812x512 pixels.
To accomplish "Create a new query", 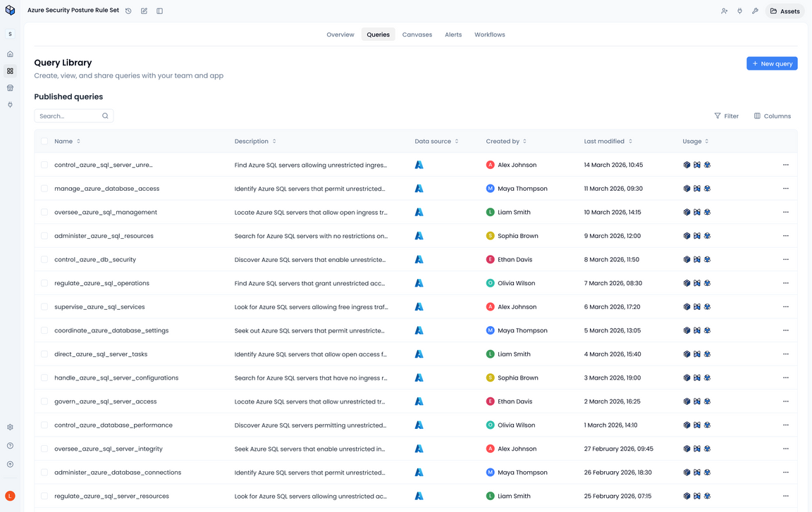I will 772,63.
